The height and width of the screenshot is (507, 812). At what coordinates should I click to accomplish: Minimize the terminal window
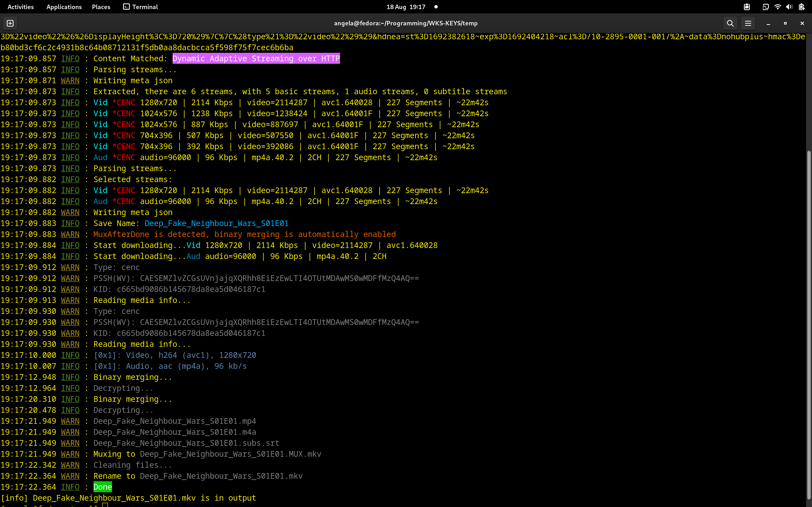click(x=768, y=23)
